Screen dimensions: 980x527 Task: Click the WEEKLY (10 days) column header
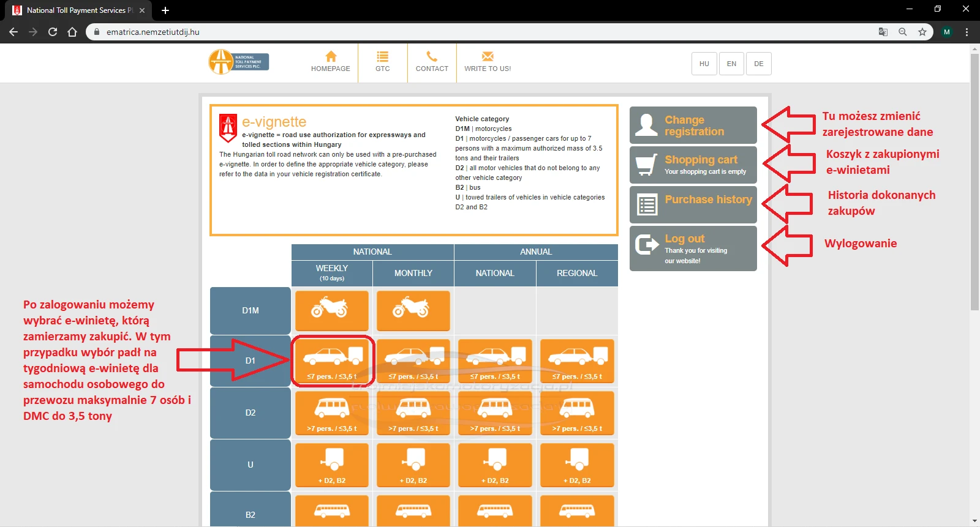click(332, 273)
